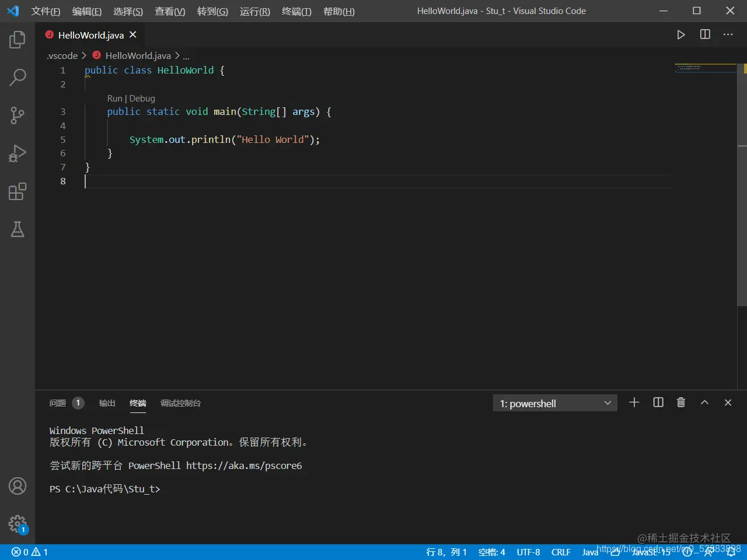
Task: Click the VS Code logo icon in title bar
Action: click(13, 11)
